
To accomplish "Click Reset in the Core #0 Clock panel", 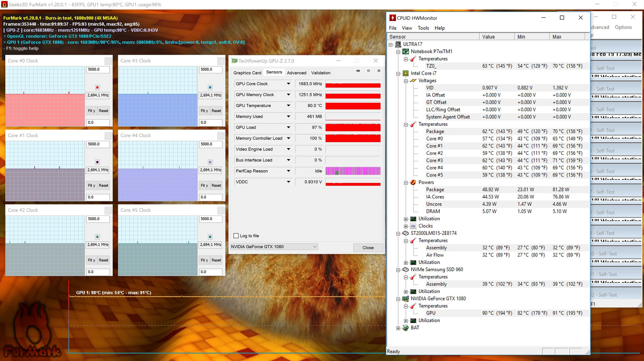I will click(104, 111).
